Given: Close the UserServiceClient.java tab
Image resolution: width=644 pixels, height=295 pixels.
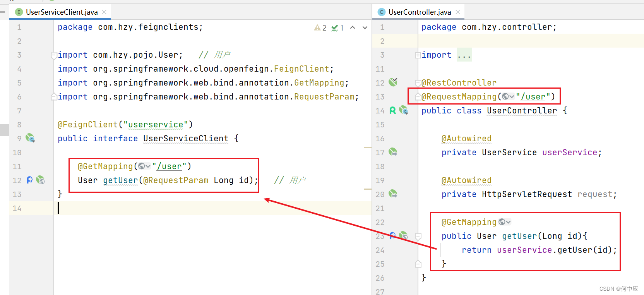Looking at the screenshot, I should pyautogui.click(x=104, y=12).
